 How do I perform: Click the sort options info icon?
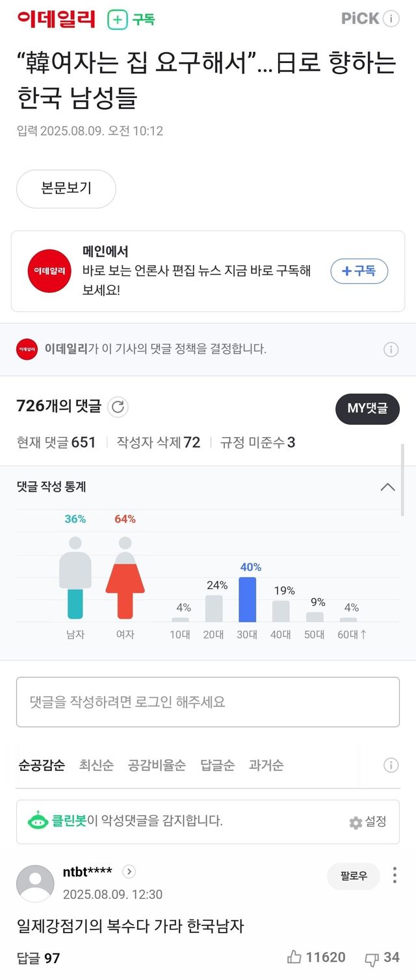pos(391,765)
